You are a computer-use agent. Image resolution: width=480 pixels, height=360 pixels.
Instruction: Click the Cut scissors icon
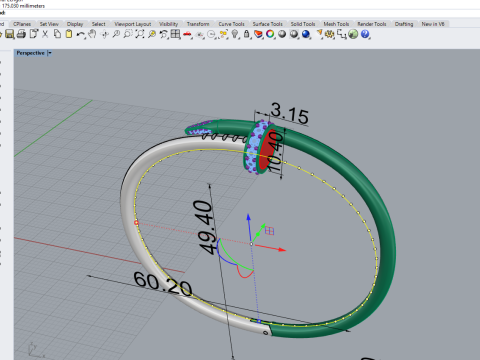point(45,34)
